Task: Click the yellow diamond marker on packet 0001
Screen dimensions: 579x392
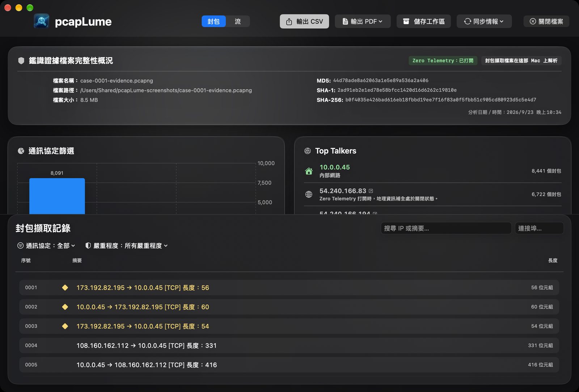Action: click(65, 287)
